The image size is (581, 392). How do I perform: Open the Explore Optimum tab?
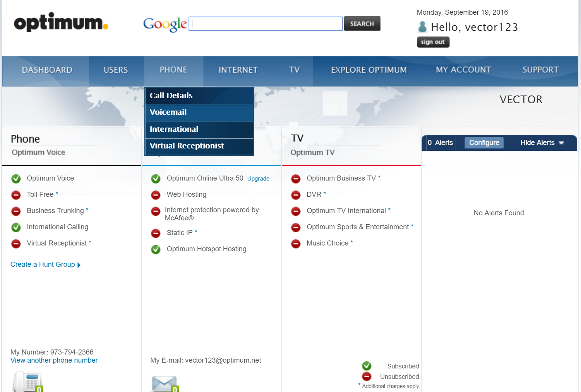click(369, 70)
